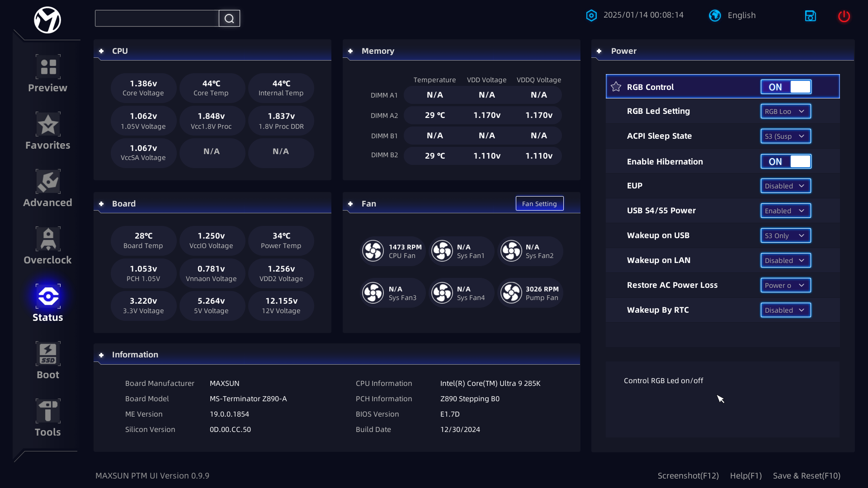
Task: Open the Restore AC Power Loss dropdown
Action: [x=785, y=285]
